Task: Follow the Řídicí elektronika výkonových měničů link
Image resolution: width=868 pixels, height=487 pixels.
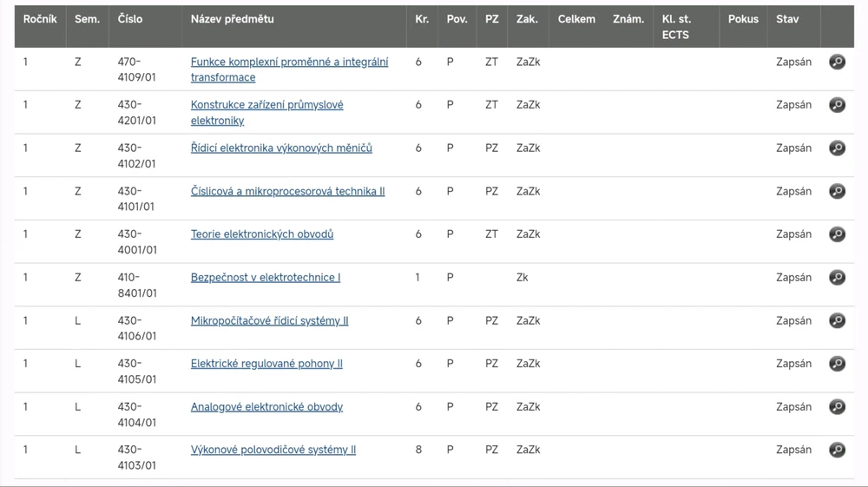Action: (x=281, y=148)
